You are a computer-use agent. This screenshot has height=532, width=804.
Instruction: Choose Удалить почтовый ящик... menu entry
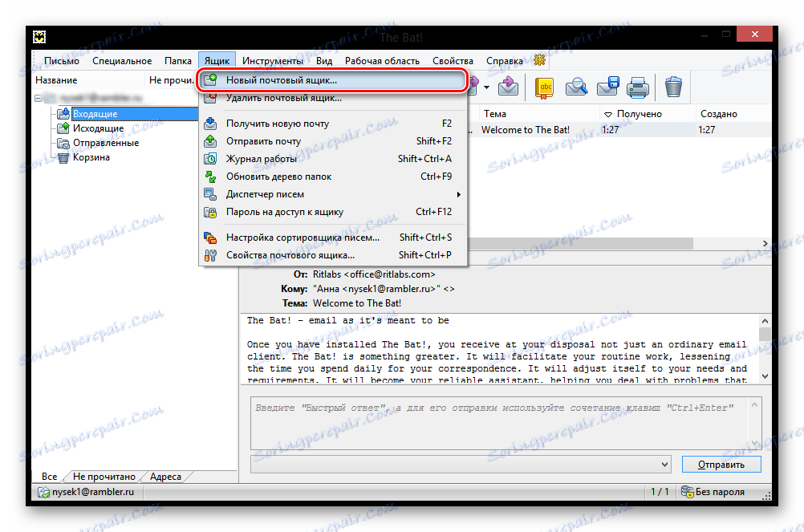pos(333,98)
